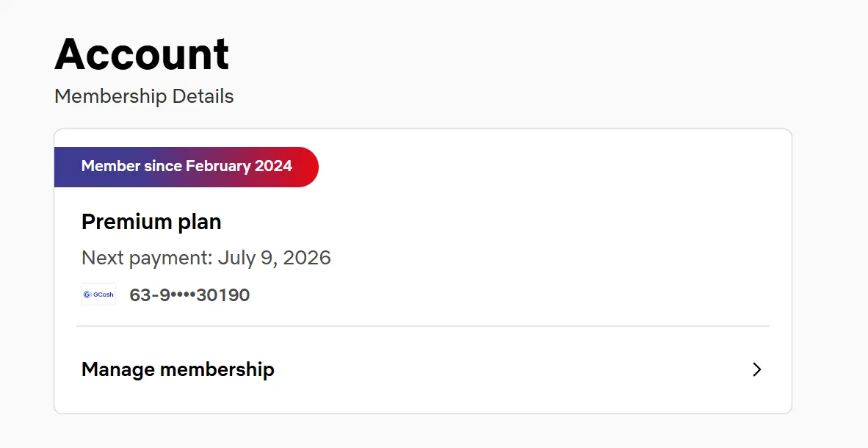Click the masked GCash number 63-9••••30190

coord(189,295)
